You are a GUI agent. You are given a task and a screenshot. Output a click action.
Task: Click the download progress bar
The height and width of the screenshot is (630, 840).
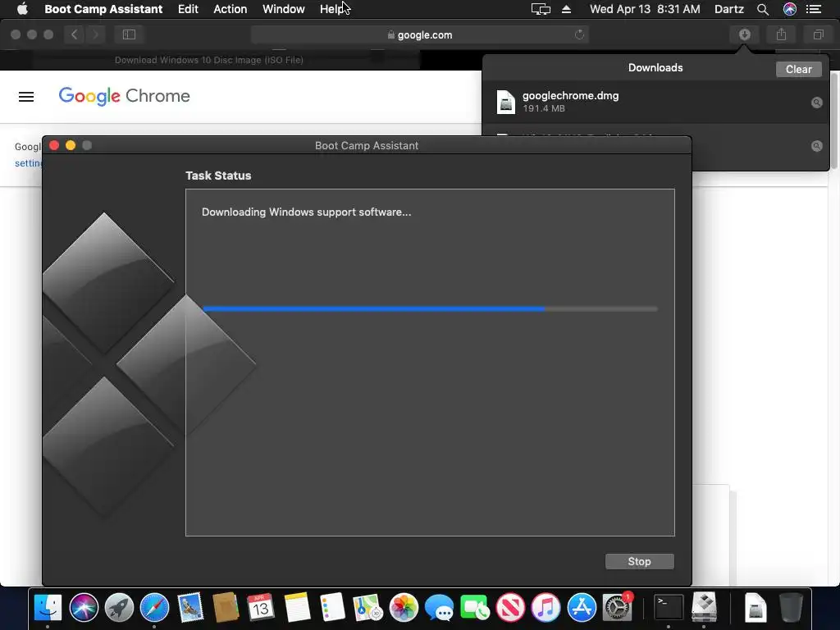click(x=430, y=309)
